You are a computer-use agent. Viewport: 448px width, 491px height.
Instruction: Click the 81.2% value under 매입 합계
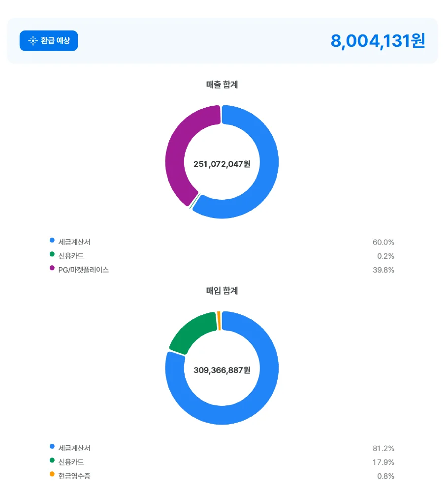click(x=384, y=448)
